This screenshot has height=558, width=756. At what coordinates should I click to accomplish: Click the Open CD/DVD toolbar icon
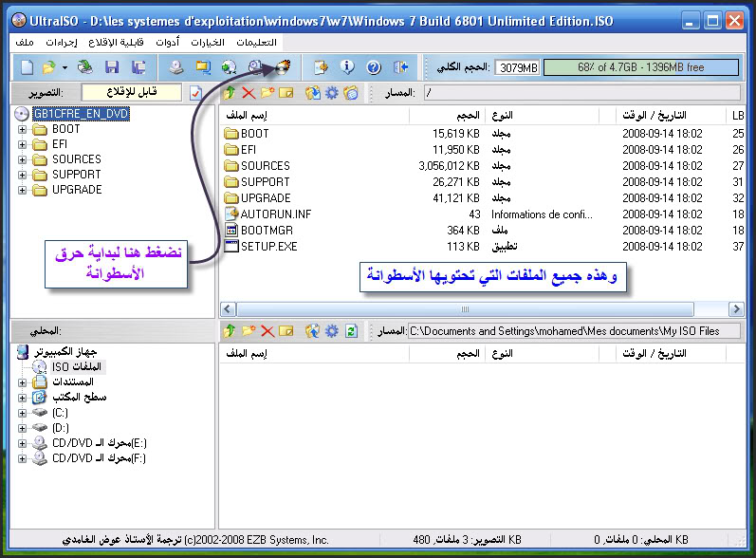85,67
